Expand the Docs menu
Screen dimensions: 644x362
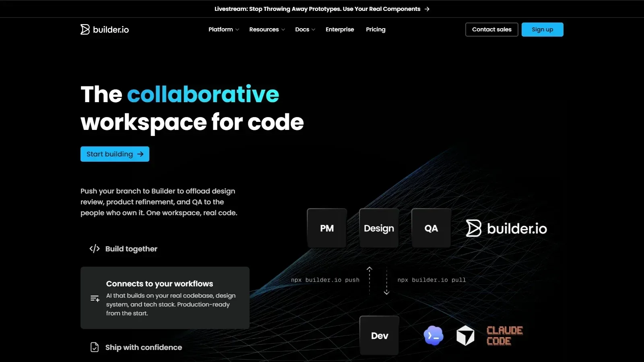click(305, 29)
